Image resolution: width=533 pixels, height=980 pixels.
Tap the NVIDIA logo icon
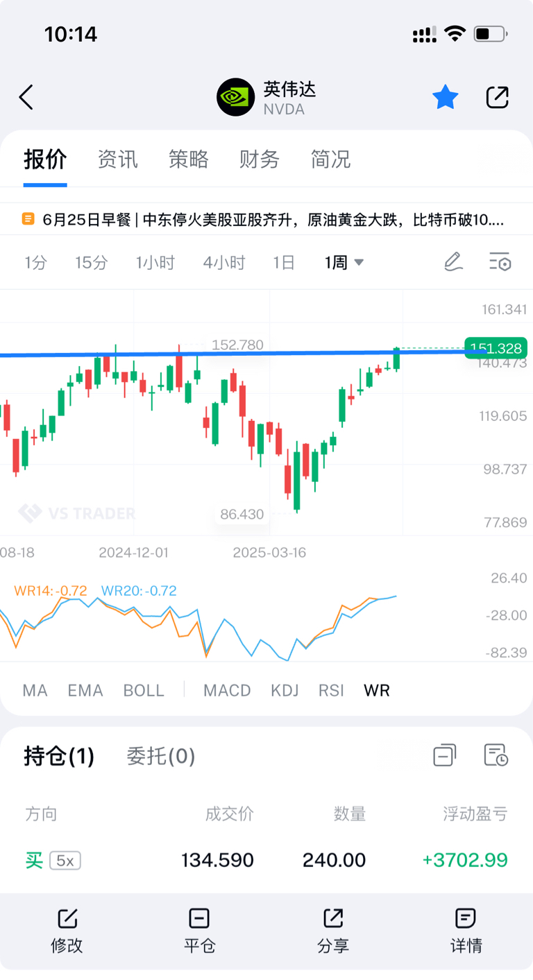click(236, 97)
